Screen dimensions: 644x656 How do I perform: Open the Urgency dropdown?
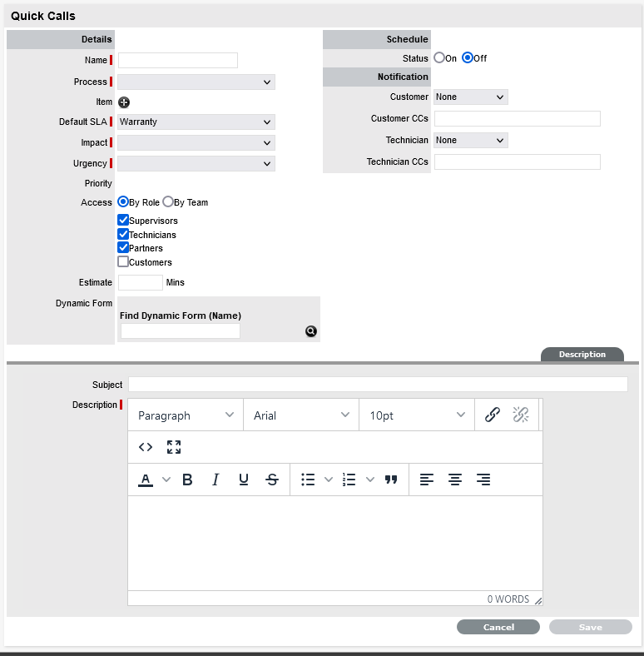[x=196, y=163]
